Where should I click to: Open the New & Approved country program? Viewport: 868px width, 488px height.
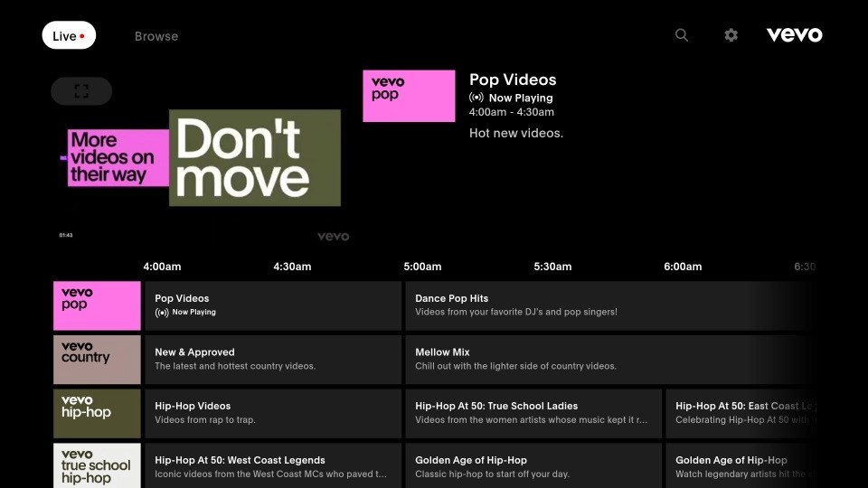(273, 360)
